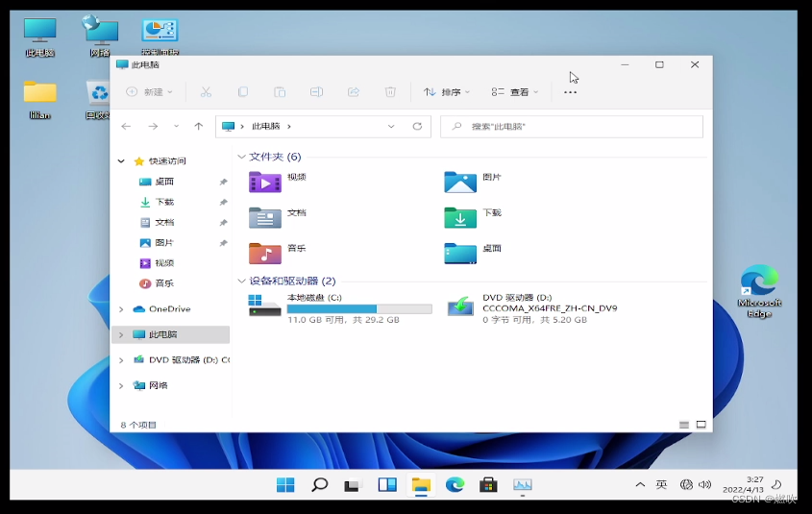Open taskbar Search magnifier
Viewport: 812px width, 514px height.
pos(320,485)
